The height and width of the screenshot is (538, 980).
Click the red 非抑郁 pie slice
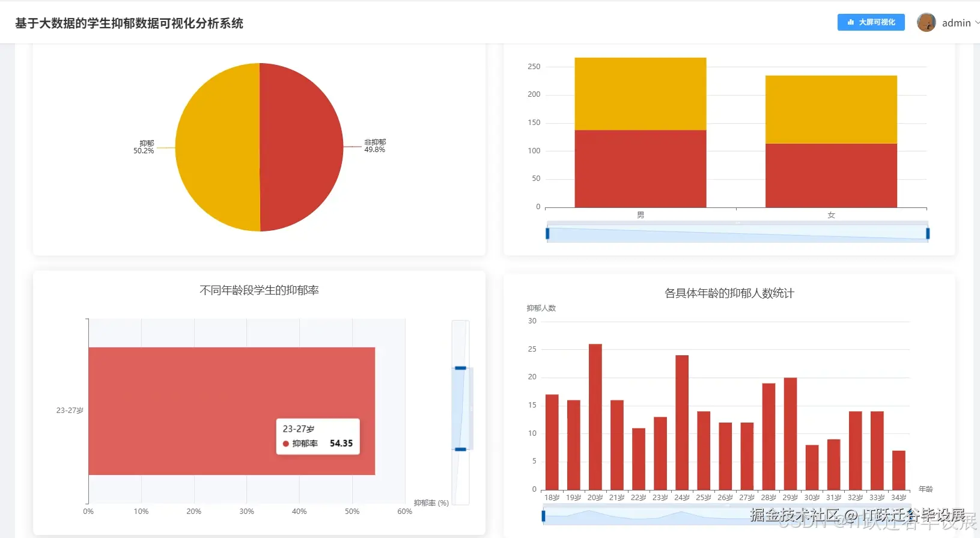click(x=302, y=147)
